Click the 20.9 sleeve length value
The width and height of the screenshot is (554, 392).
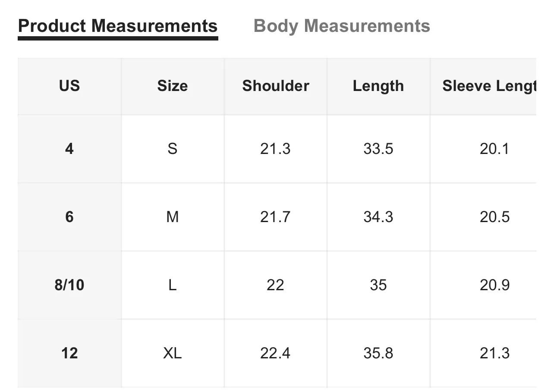[494, 285]
